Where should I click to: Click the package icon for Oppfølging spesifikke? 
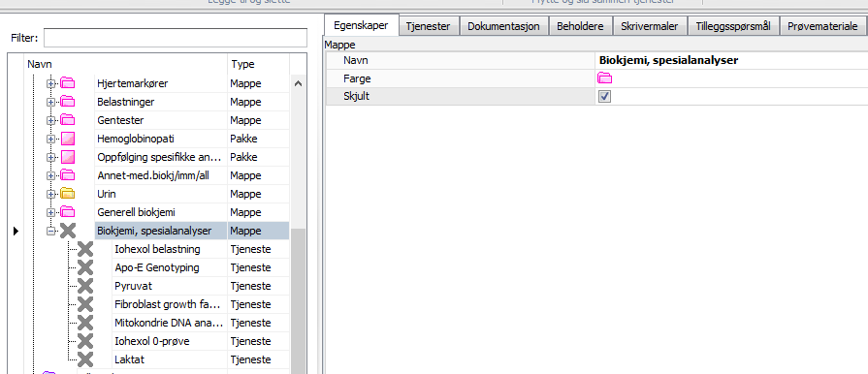coord(68,157)
